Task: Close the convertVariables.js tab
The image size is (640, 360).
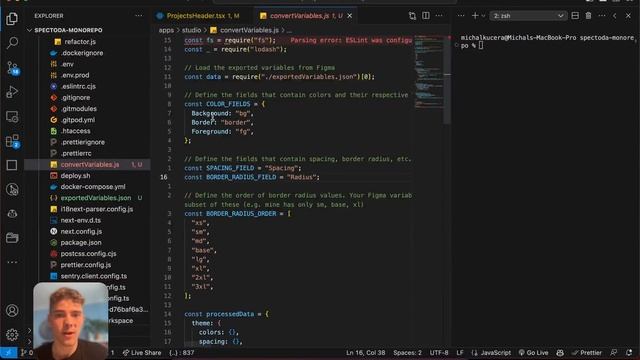Action: [x=350, y=16]
